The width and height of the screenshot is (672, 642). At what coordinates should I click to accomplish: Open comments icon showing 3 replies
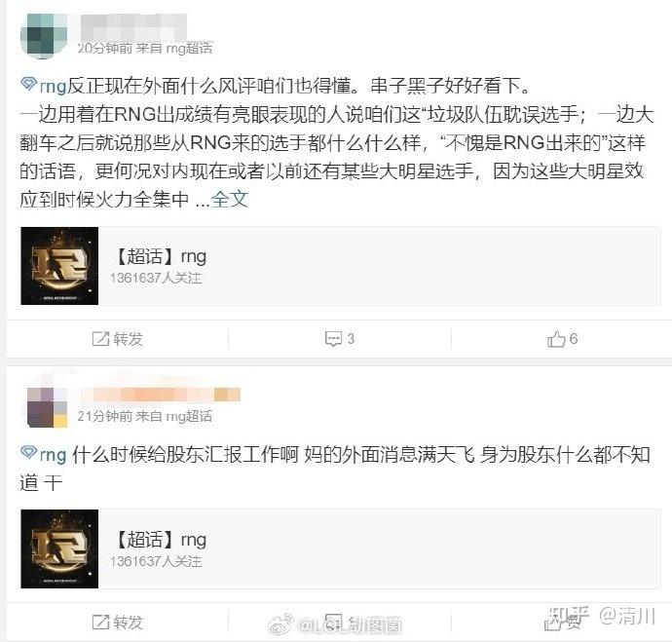coord(333,339)
